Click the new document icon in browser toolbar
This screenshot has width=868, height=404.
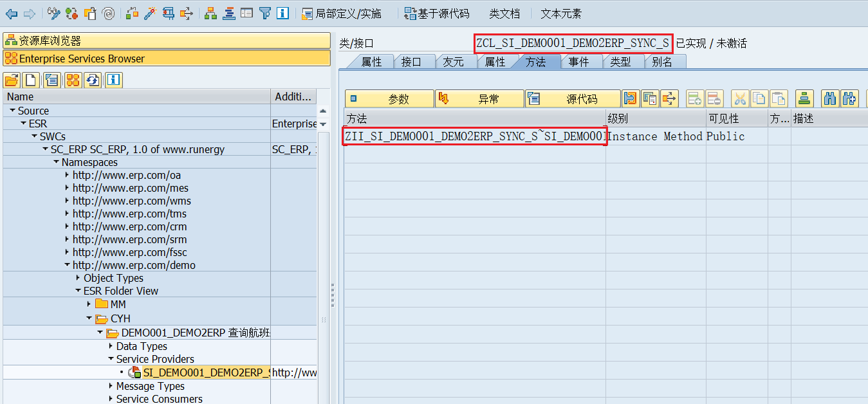[x=32, y=80]
